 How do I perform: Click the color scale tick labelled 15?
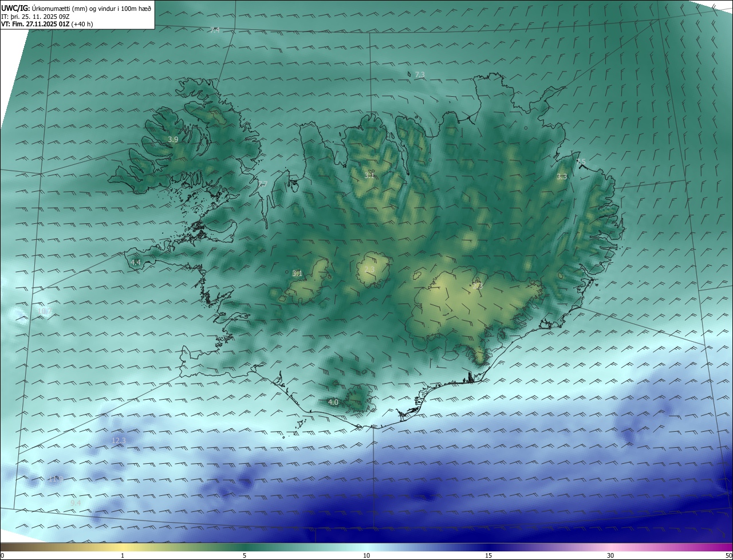pos(488,555)
